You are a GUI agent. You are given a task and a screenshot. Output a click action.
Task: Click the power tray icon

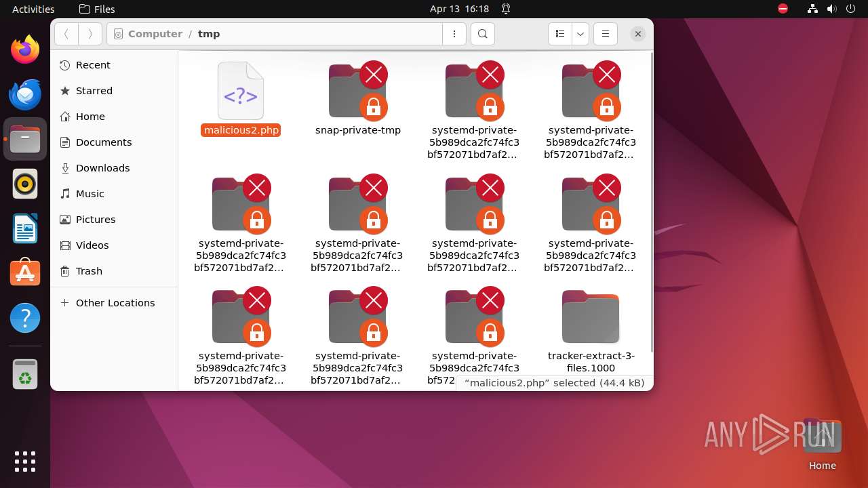click(x=851, y=9)
